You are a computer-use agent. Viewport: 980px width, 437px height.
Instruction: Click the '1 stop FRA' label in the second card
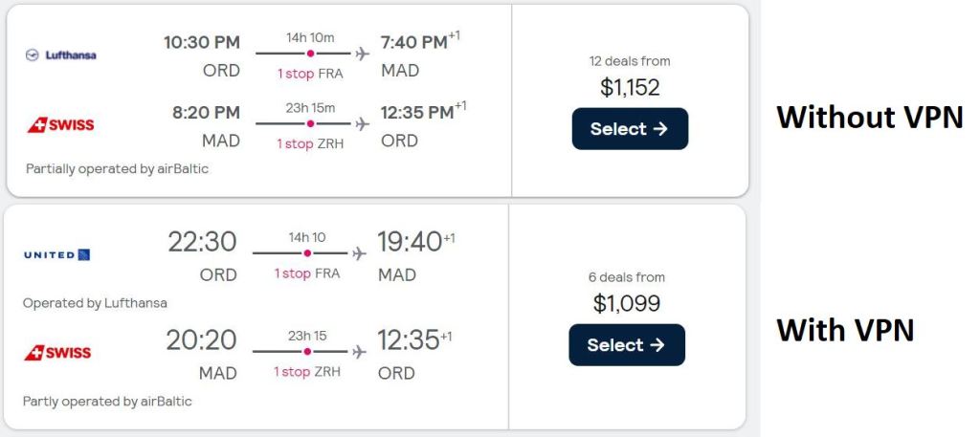click(306, 273)
